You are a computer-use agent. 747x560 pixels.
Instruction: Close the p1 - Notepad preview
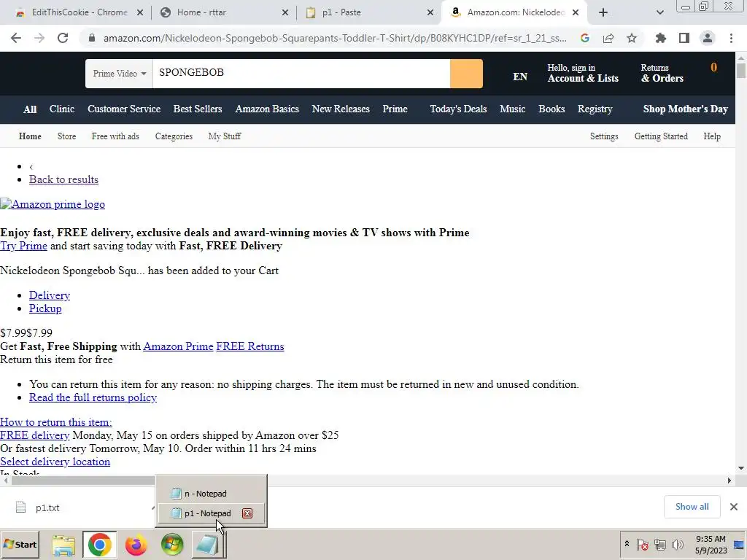click(247, 513)
